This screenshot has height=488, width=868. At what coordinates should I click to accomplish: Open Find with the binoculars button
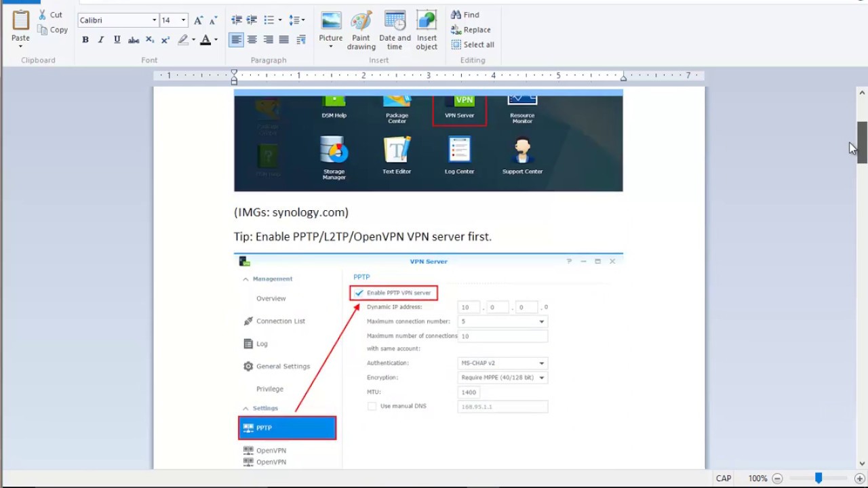tap(465, 15)
